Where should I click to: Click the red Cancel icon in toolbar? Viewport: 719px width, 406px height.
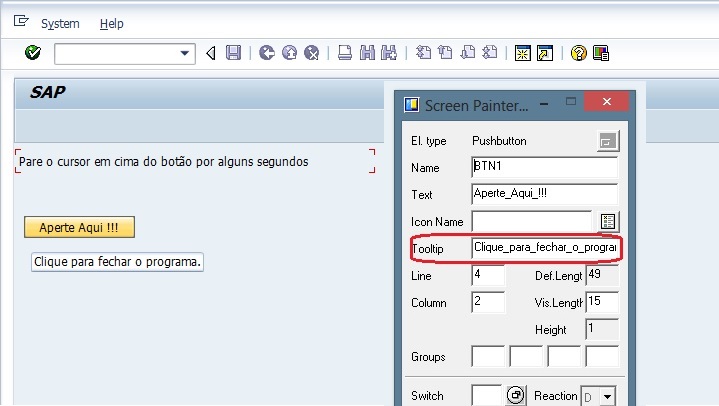(311, 53)
